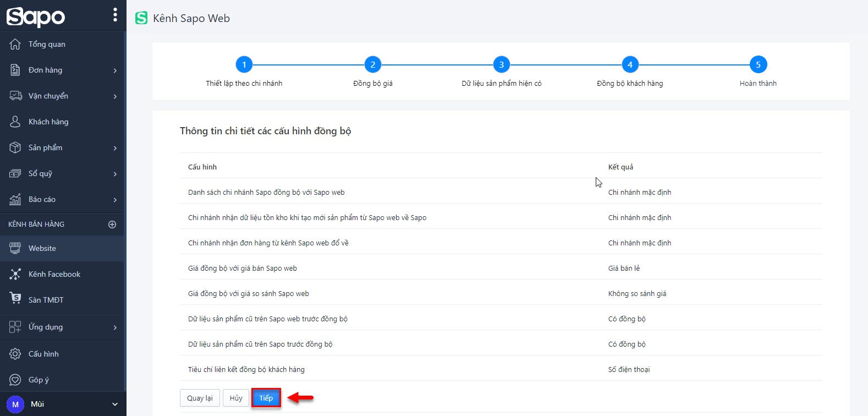Screen dimensions: 868x416
Task: Click the Không so sánh giá result
Action: pos(637,294)
